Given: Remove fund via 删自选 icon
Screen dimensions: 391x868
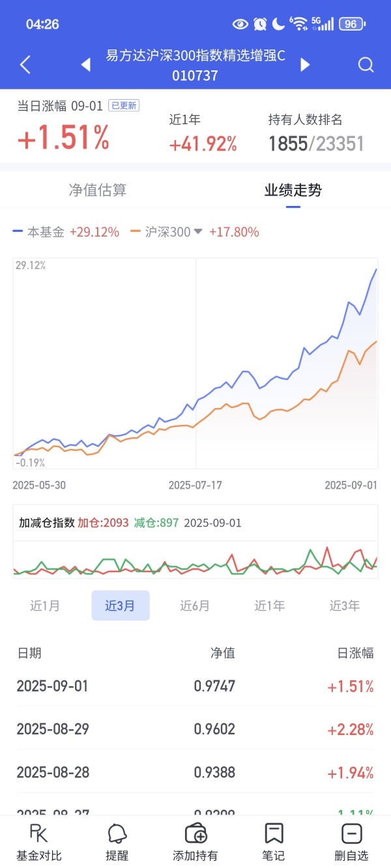Looking at the screenshot, I should coord(352,842).
